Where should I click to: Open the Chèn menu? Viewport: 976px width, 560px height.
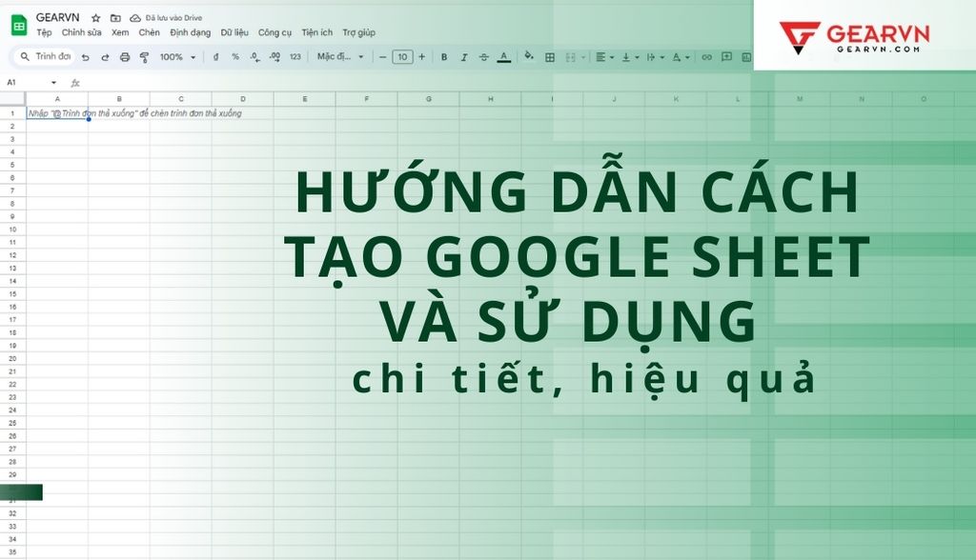tap(150, 31)
